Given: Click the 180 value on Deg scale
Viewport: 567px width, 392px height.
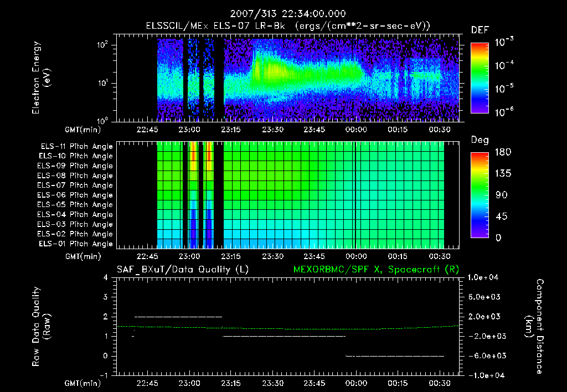Looking at the screenshot, I should (x=503, y=152).
